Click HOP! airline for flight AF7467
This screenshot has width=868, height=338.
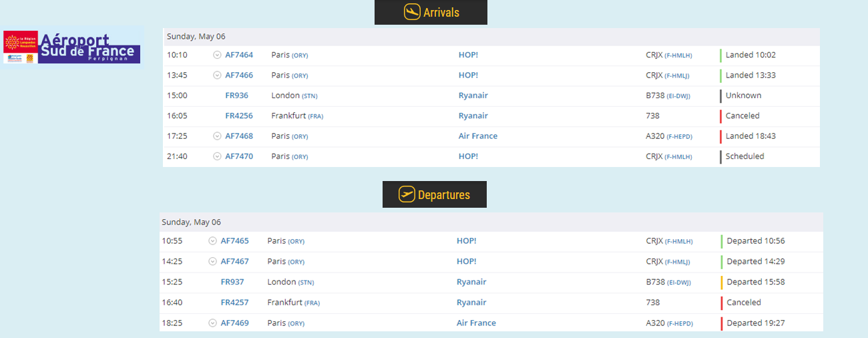point(466,261)
